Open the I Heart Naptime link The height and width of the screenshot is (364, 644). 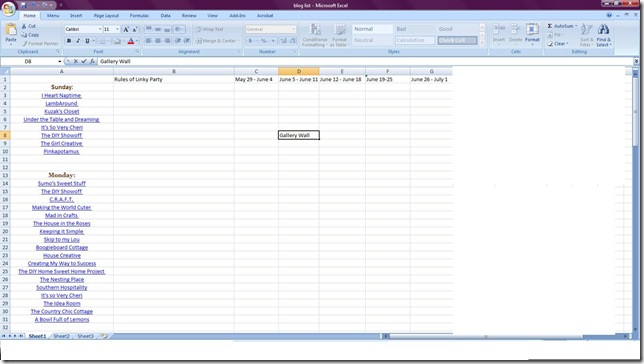(x=61, y=95)
